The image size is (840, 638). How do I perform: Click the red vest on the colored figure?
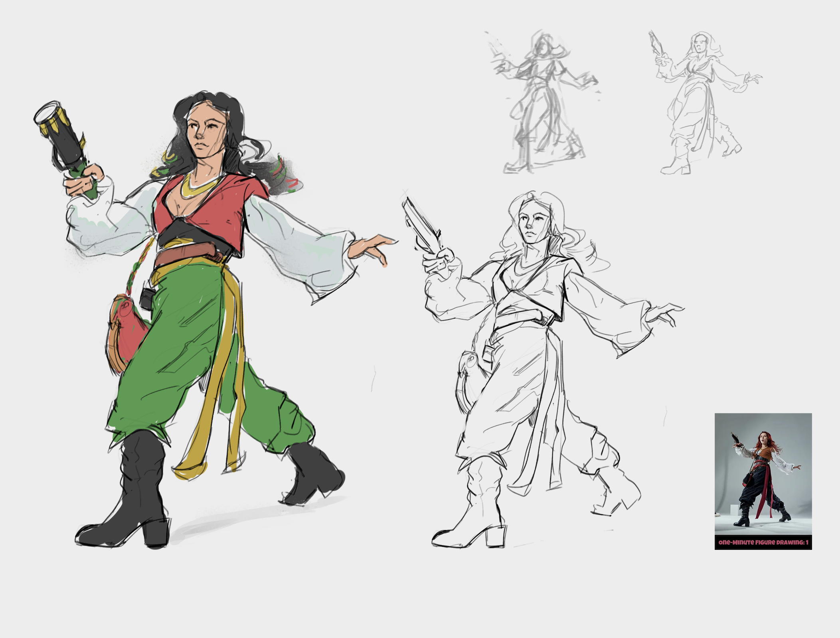coord(223,213)
